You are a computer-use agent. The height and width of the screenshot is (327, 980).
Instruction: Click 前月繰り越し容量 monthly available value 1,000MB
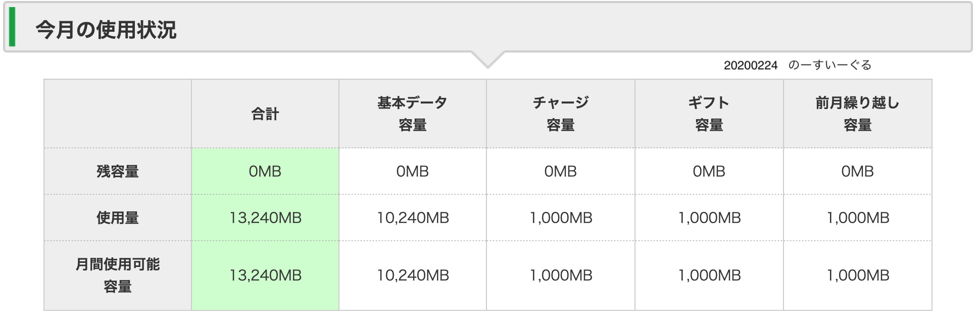[x=857, y=276]
